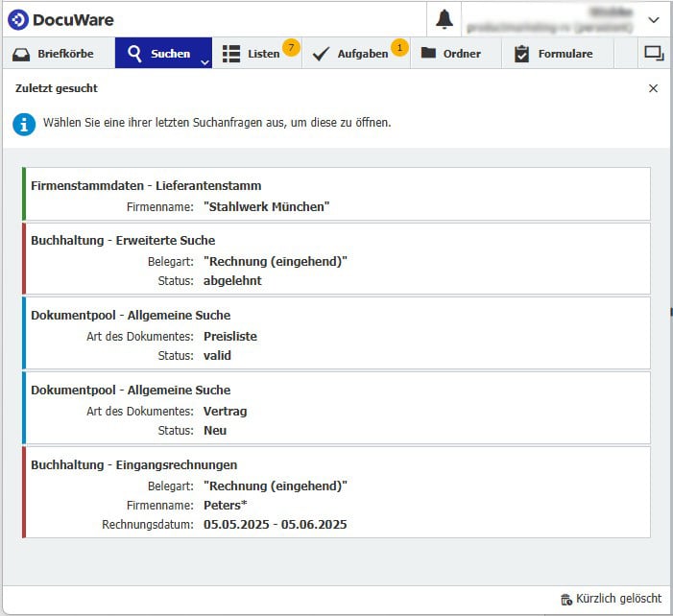Open Dokumentpool search for Vertrag

[336, 408]
